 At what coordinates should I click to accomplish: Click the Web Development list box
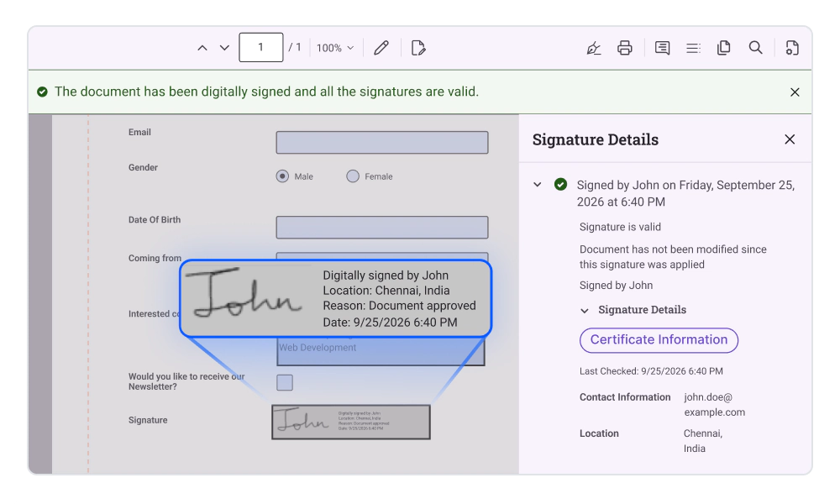click(x=381, y=351)
